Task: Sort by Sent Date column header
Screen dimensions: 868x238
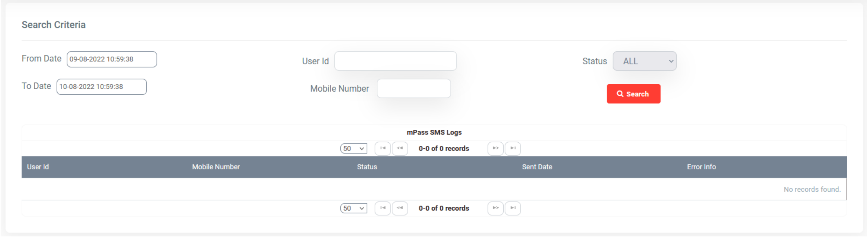Action: pyautogui.click(x=537, y=167)
